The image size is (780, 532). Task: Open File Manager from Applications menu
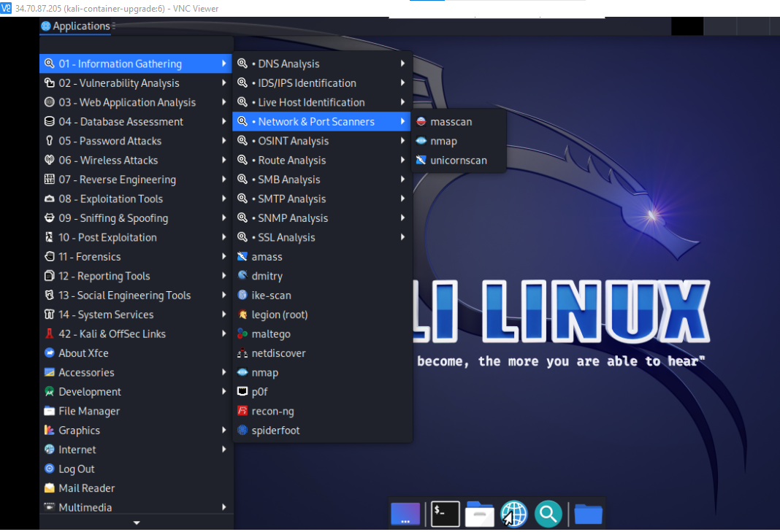135,411
